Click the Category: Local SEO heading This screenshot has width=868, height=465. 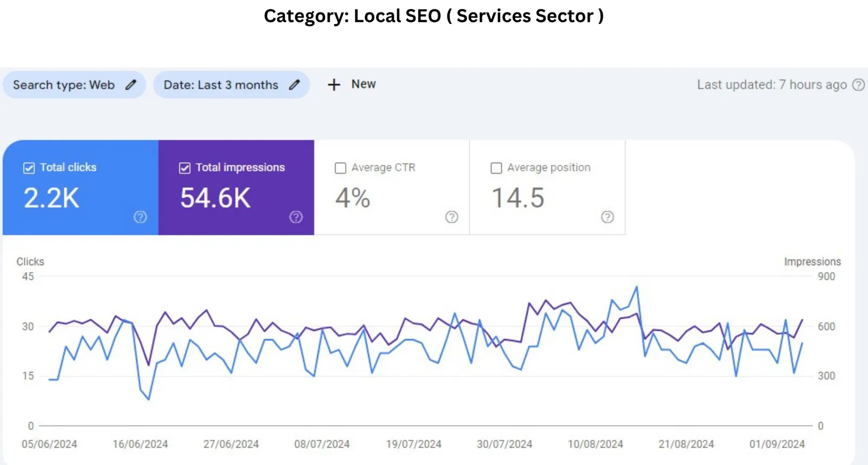tap(433, 16)
